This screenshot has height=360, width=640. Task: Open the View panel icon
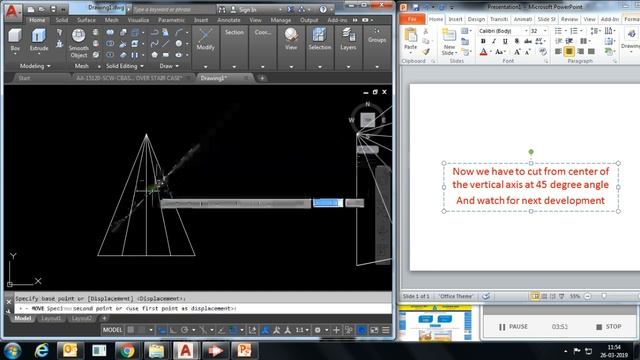(x=291, y=36)
